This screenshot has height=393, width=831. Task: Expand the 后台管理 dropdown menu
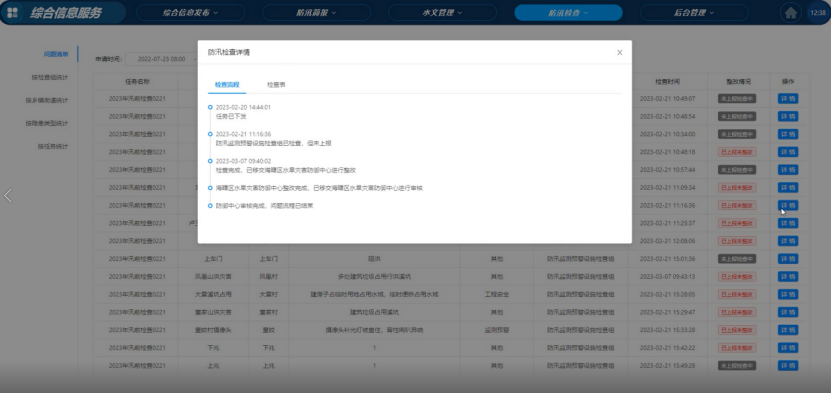tap(694, 13)
